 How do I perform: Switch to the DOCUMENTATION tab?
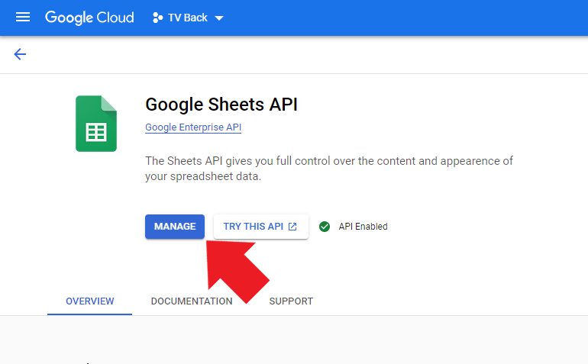[x=192, y=301]
